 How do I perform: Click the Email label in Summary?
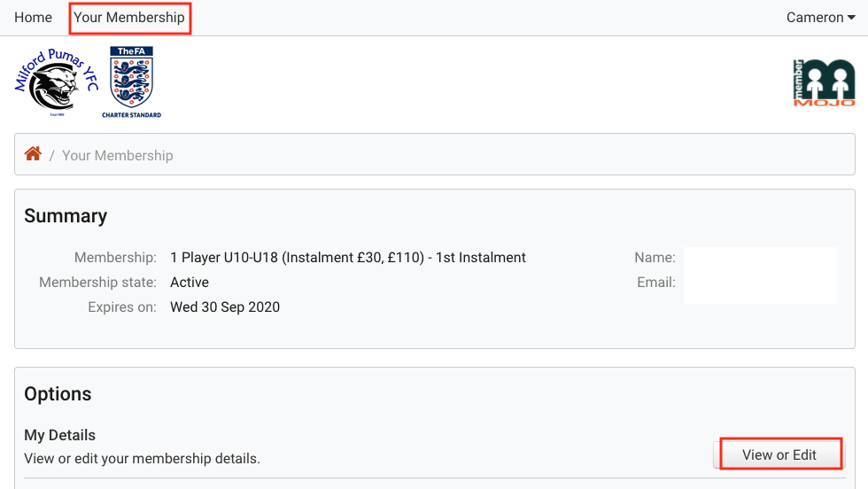[x=656, y=283]
